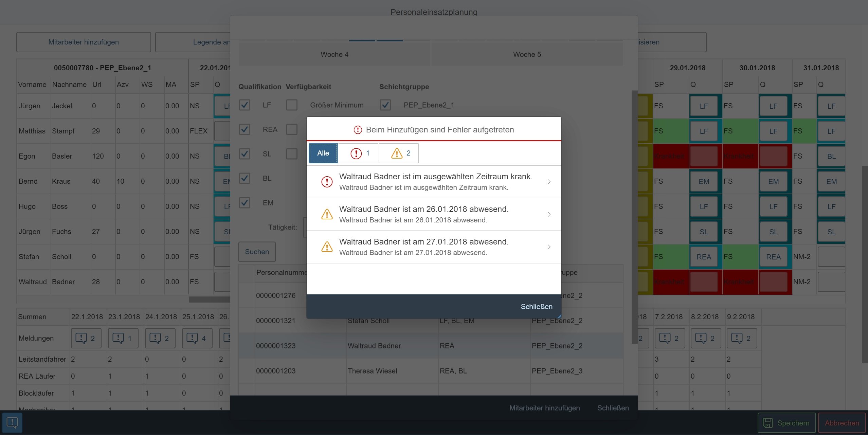Uncheck the PEP_Ebene2_1 Schichtgruppe checkbox

click(x=385, y=105)
